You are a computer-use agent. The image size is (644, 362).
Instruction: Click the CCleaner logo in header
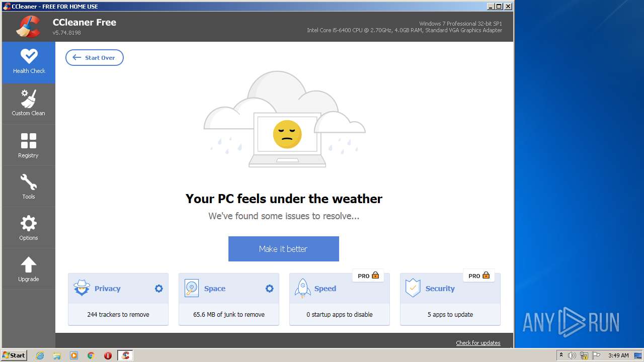(x=28, y=27)
